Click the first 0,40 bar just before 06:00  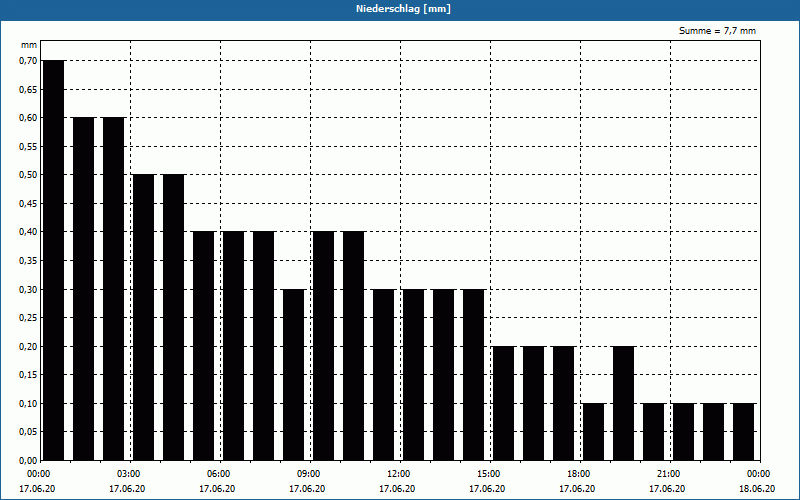(x=204, y=346)
